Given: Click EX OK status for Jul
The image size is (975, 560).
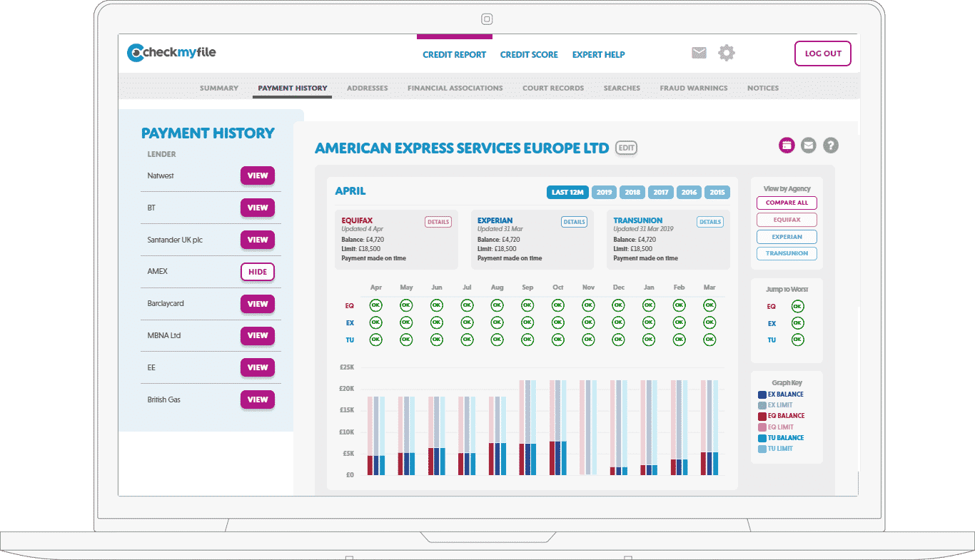Looking at the screenshot, I should [x=467, y=322].
